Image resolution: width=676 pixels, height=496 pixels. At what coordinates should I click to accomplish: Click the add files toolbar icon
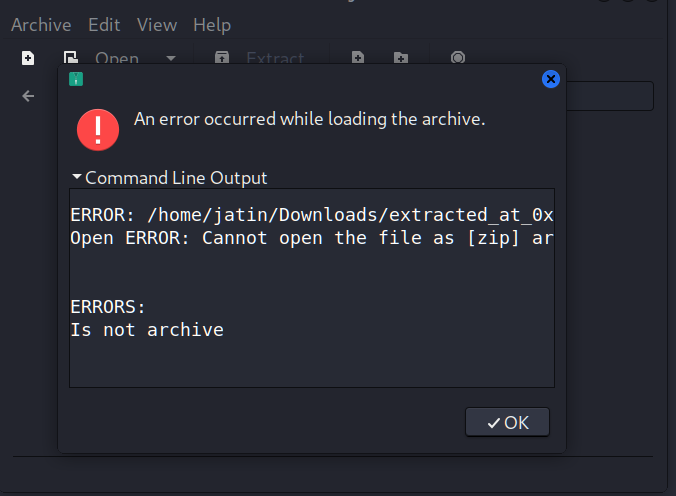pyautogui.click(x=358, y=57)
